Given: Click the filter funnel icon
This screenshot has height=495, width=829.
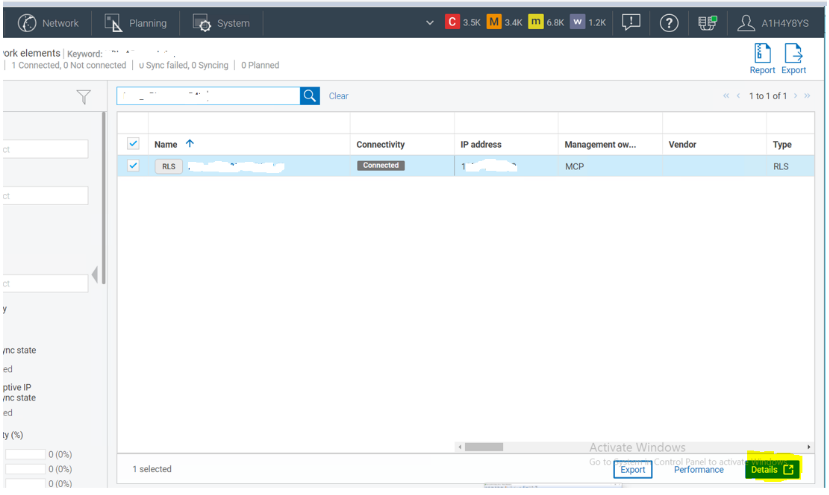Looking at the screenshot, I should coord(84,97).
